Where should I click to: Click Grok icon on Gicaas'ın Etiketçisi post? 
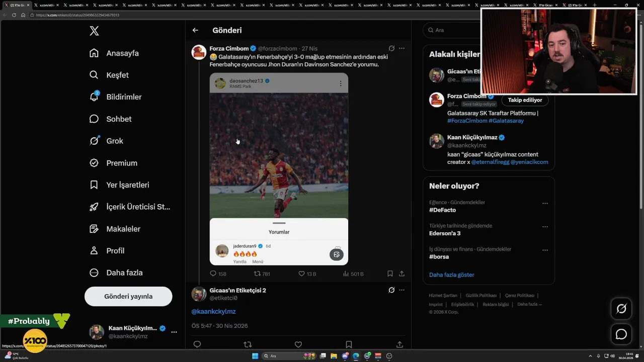click(x=391, y=290)
